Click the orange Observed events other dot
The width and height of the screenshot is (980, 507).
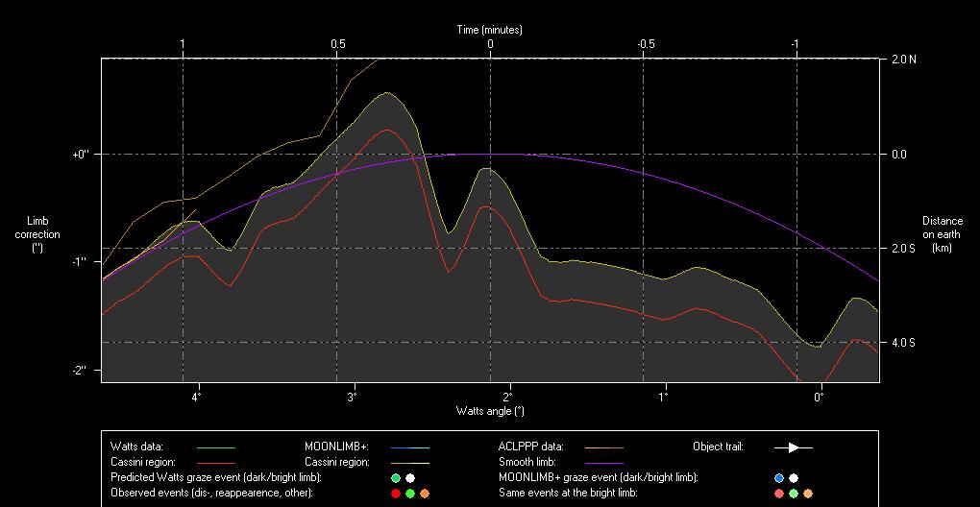point(425,494)
